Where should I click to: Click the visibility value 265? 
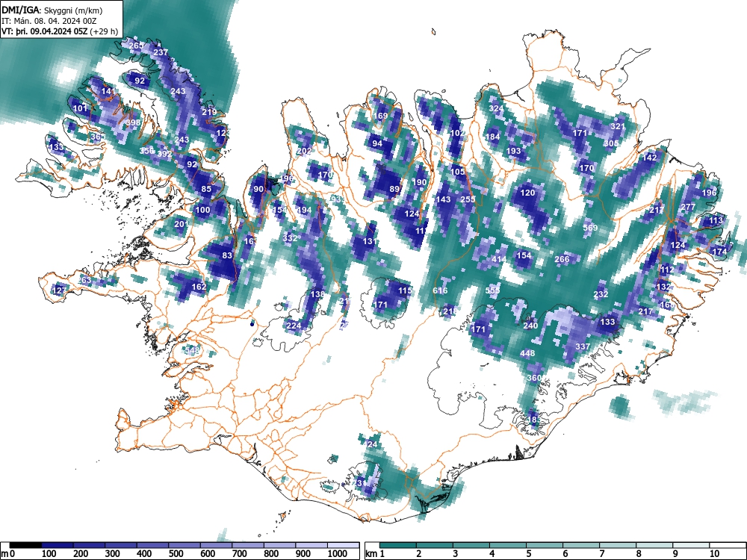pyautogui.click(x=136, y=46)
